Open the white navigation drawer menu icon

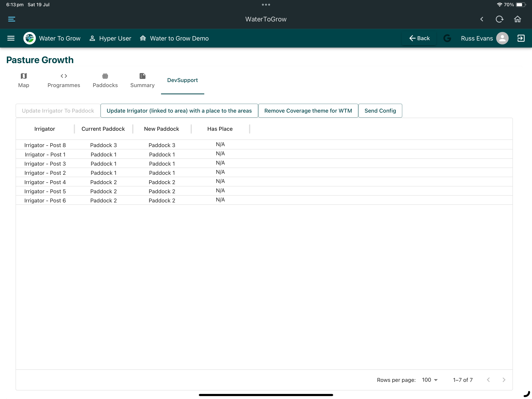click(x=11, y=38)
